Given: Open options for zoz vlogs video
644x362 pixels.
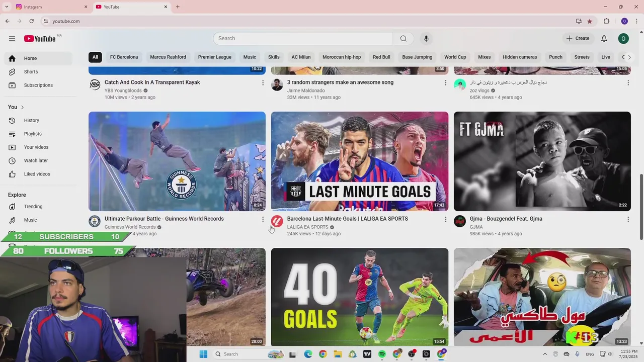Looking at the screenshot, I should (x=628, y=83).
